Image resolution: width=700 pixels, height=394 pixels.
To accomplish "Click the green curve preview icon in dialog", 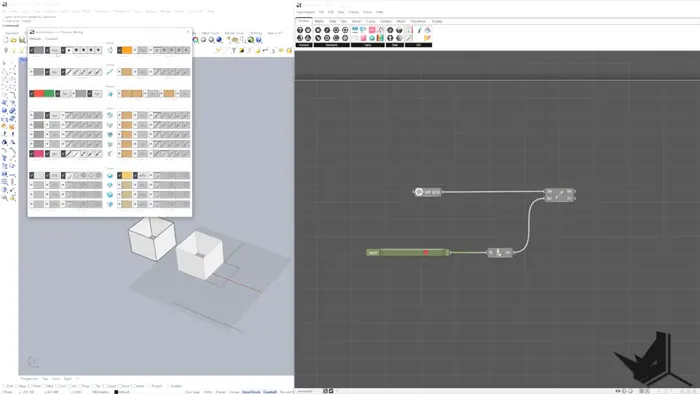I will (x=110, y=72).
